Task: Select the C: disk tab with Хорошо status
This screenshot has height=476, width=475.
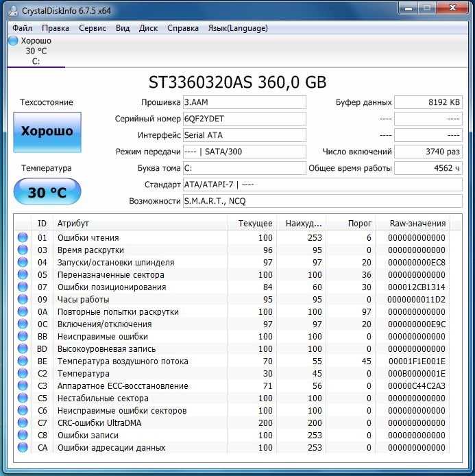Action: [x=36, y=51]
